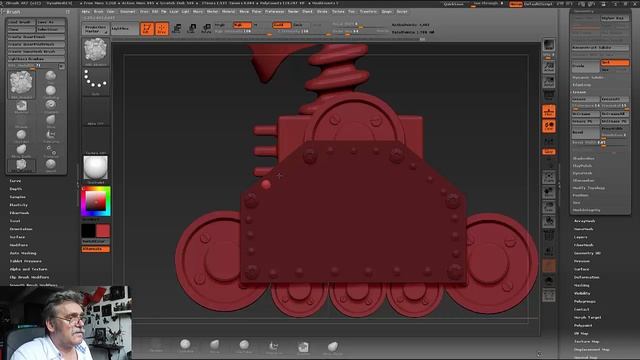Open the Stroke menu
Screen dimensions: 640x360
click(322, 11)
